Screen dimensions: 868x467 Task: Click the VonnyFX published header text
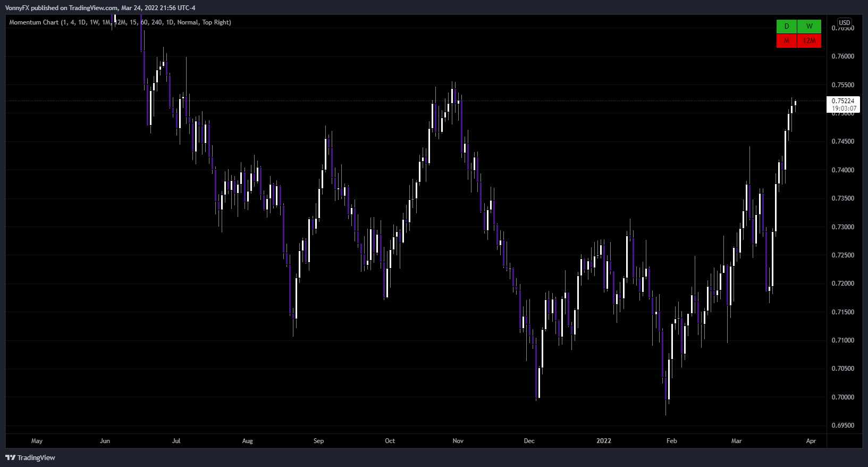pos(100,8)
